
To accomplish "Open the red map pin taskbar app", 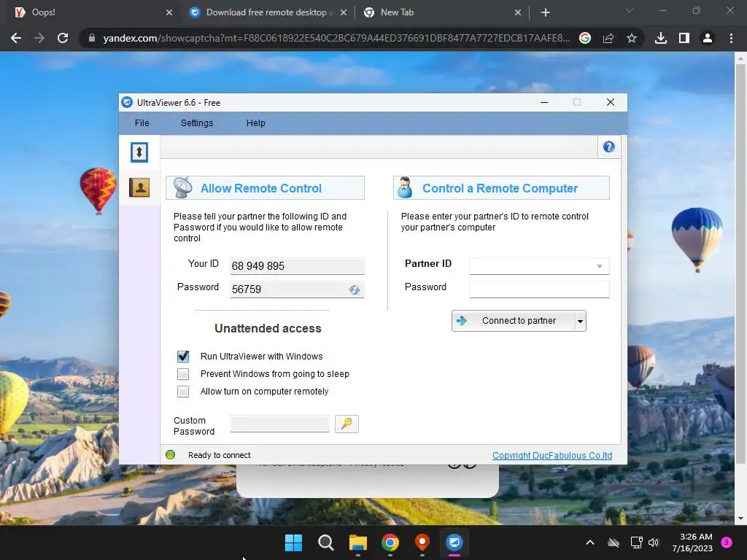I will 422,542.
